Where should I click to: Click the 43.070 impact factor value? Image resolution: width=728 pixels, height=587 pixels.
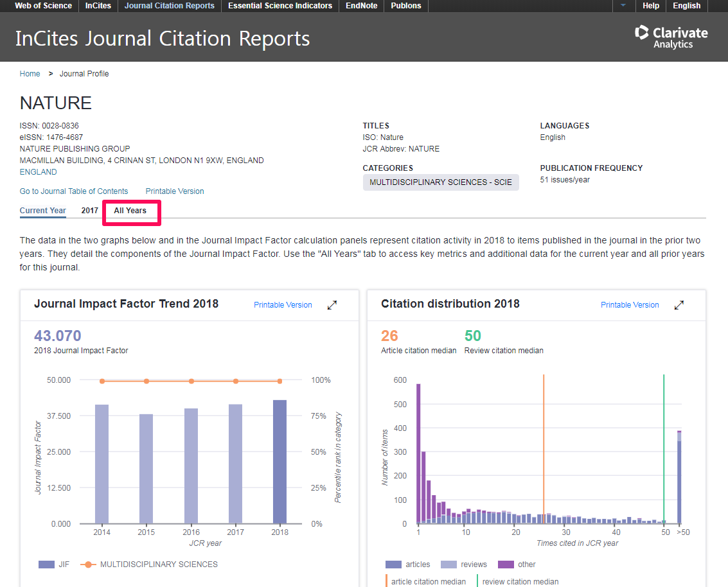58,335
